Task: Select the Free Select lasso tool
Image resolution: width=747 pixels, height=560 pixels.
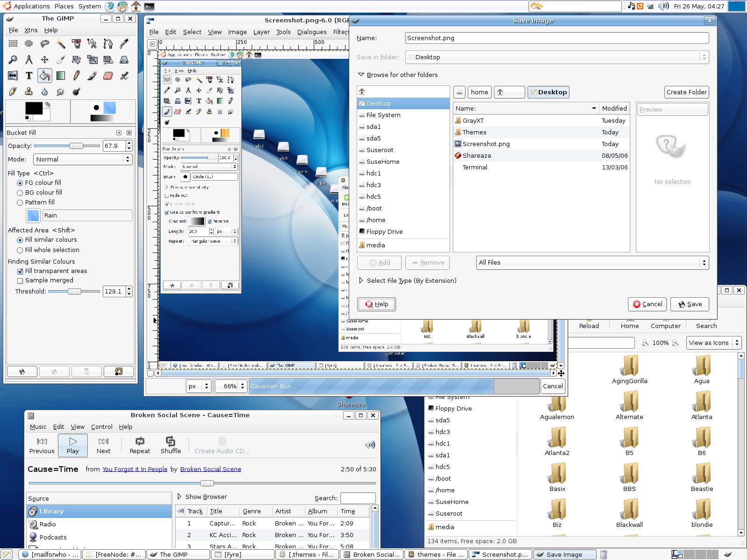Action: (x=45, y=44)
